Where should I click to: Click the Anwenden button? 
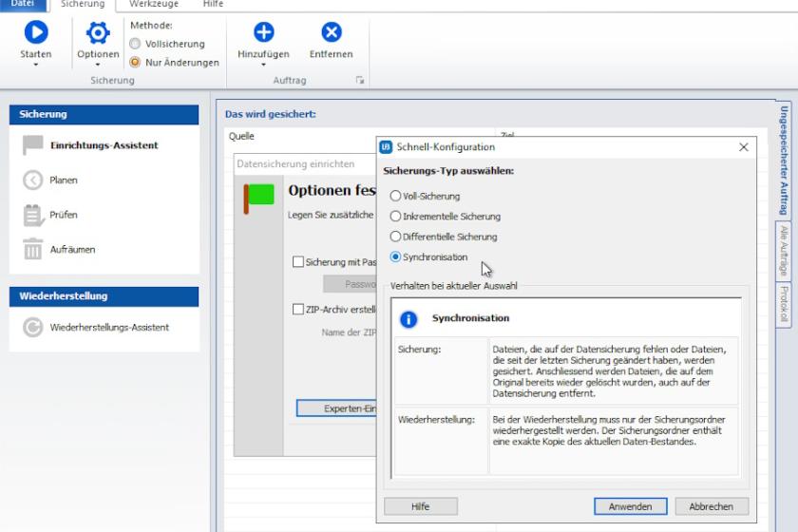630,506
